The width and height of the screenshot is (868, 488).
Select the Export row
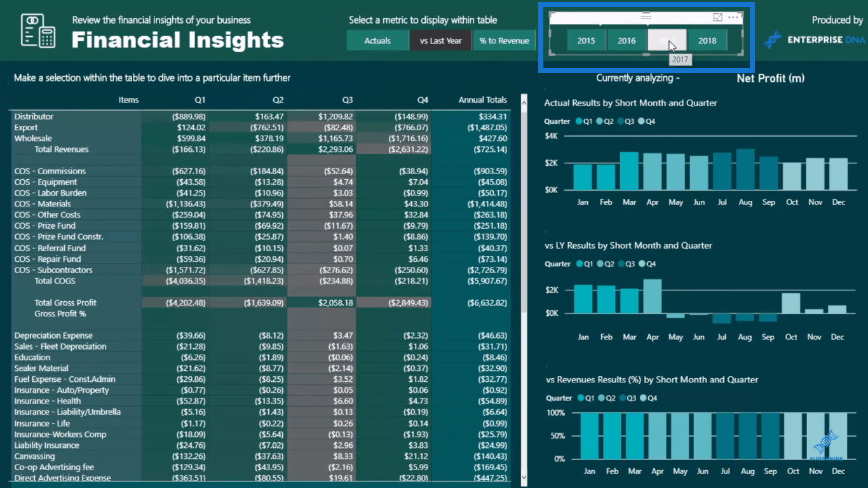261,127
